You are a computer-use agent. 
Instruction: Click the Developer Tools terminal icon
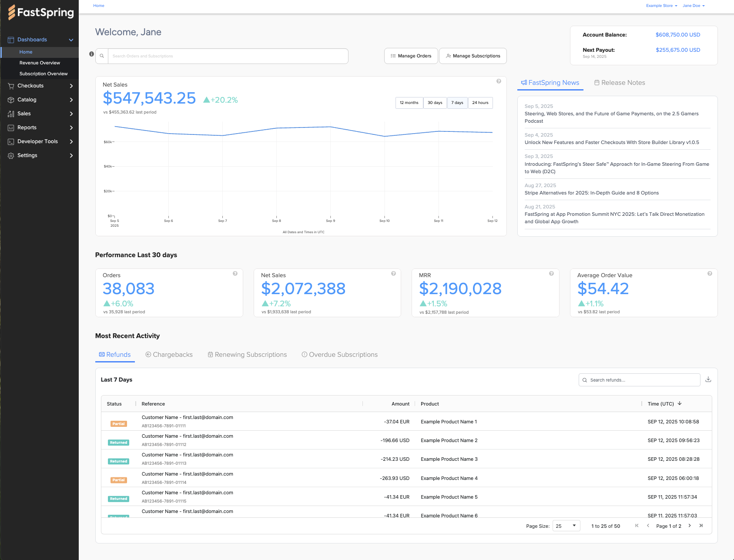[x=11, y=142]
